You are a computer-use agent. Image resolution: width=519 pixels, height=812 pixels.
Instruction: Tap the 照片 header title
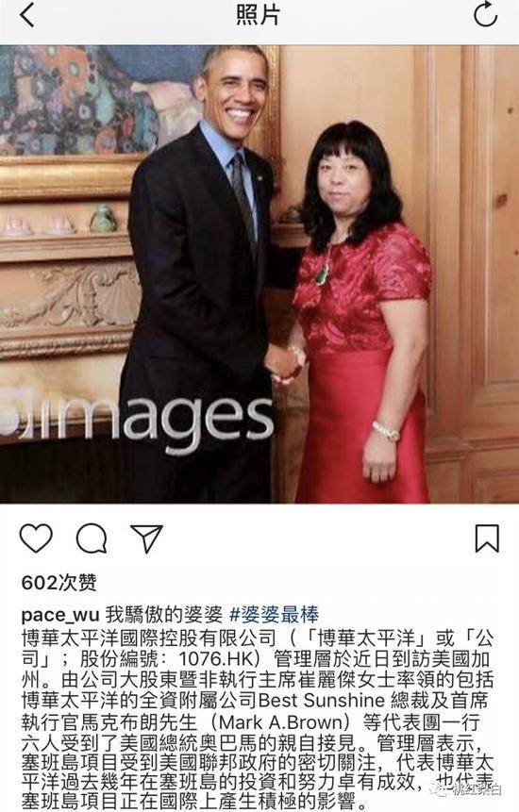258,14
